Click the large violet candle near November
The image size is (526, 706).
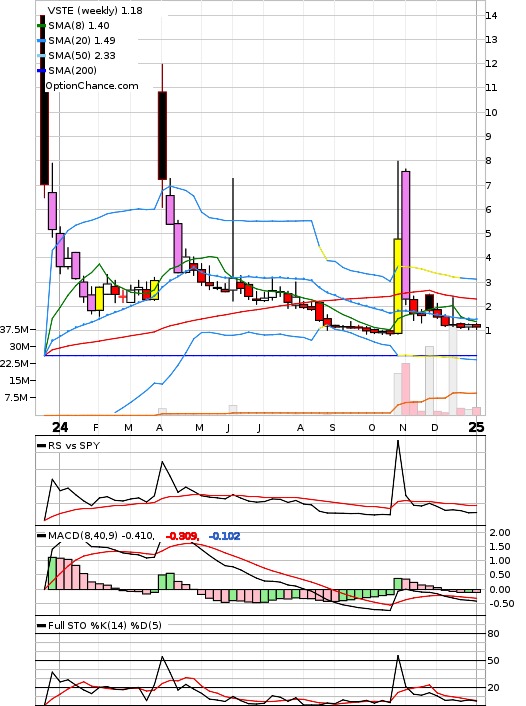click(x=406, y=235)
